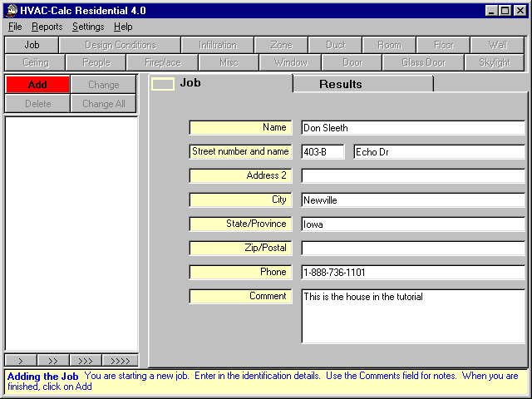
Task: Select the Glass Door category button
Action: pyautogui.click(x=423, y=62)
